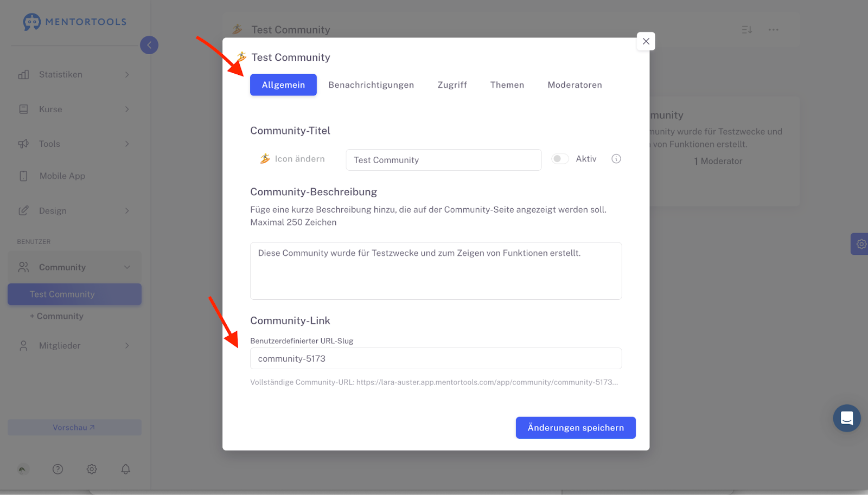
Task: Click the Community-Titel input field
Action: coord(444,160)
